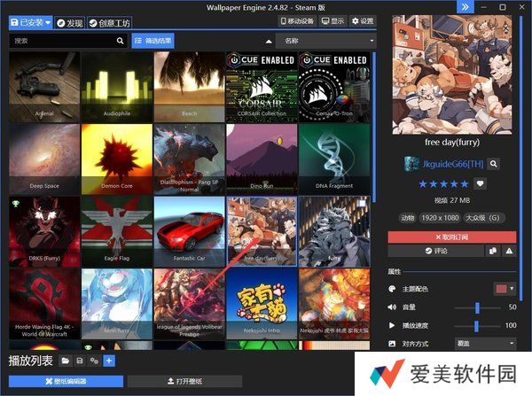The height and width of the screenshot is (396, 532).
Task: Open the 对齐方式 alignment dropdown
Action: click(x=485, y=344)
